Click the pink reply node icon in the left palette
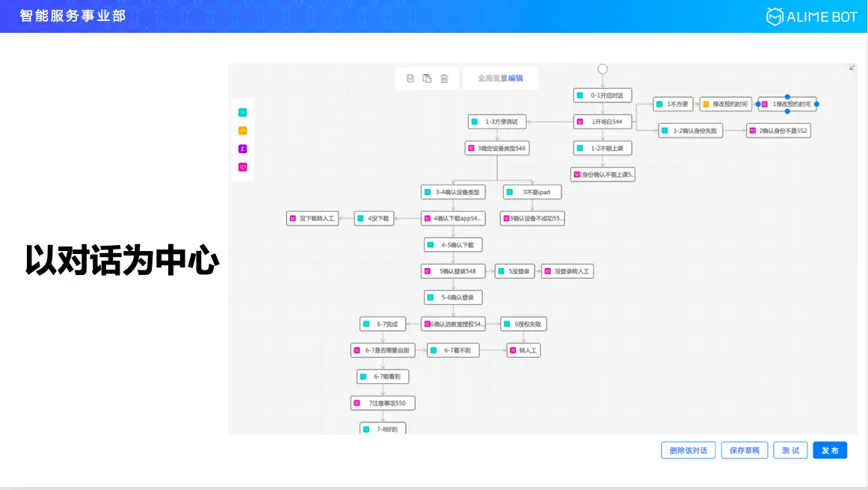868x490 pixels. coord(242,167)
